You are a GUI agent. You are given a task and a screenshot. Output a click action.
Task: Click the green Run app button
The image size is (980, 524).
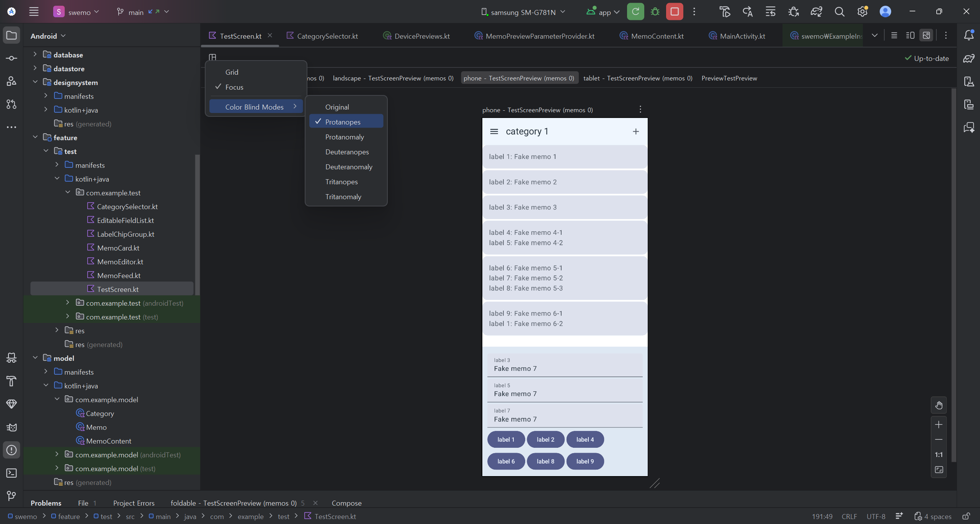point(635,11)
